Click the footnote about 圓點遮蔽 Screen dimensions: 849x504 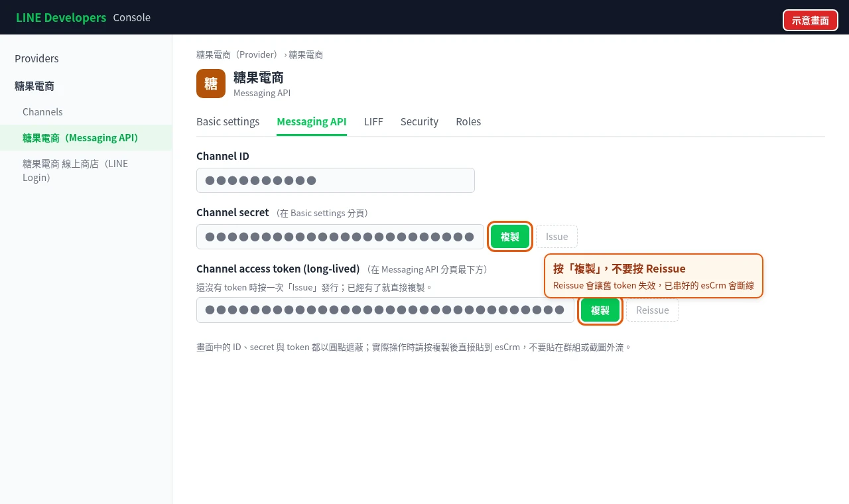tap(414, 347)
